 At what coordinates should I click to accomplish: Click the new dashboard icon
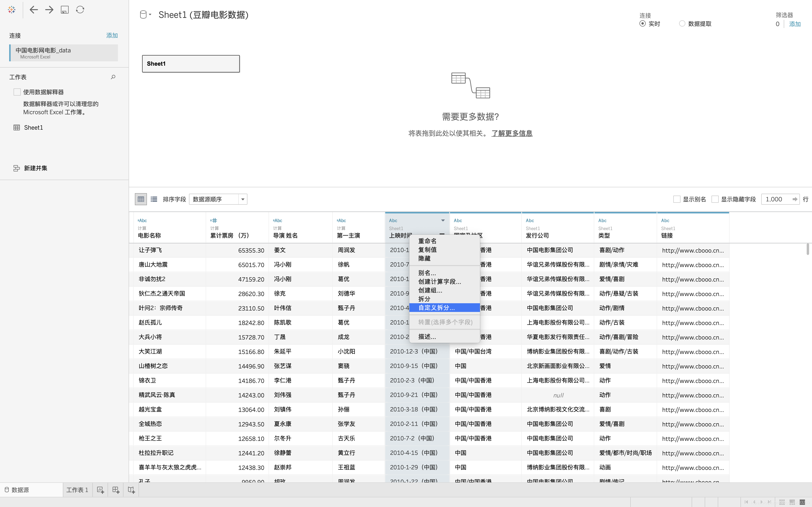tap(116, 490)
